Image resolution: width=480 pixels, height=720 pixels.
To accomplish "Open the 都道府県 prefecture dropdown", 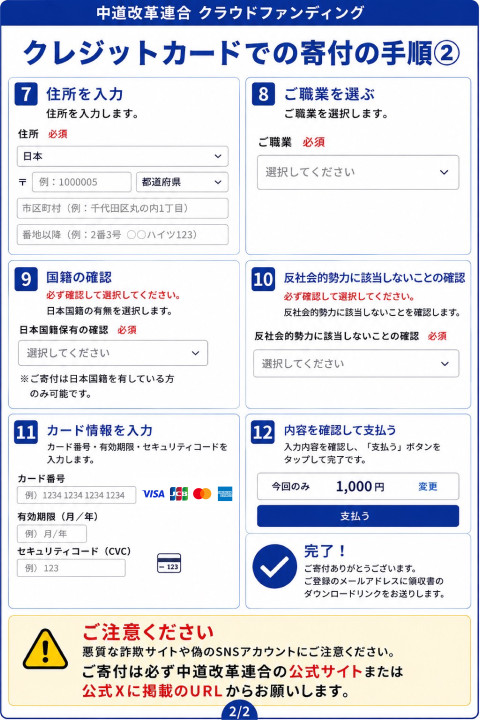I will [x=182, y=182].
